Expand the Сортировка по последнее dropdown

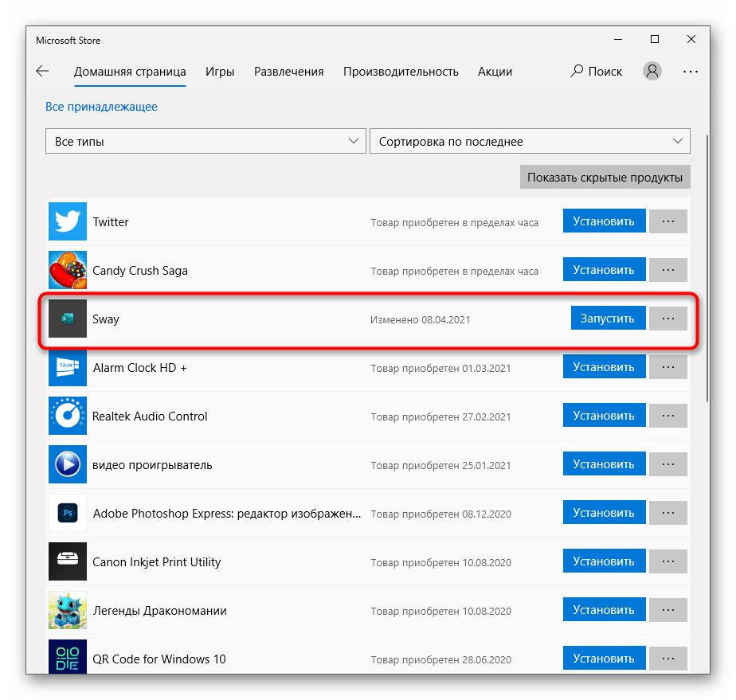(530, 141)
